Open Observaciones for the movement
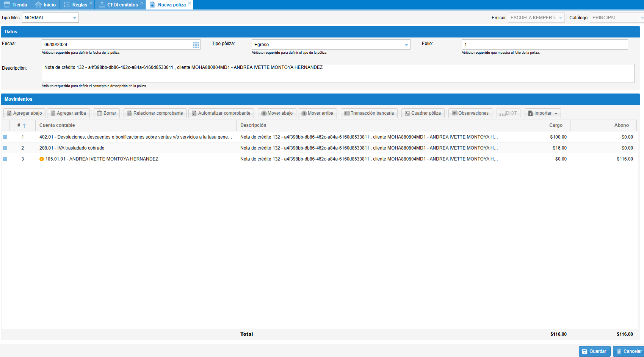This screenshot has width=644, height=357. [x=470, y=113]
